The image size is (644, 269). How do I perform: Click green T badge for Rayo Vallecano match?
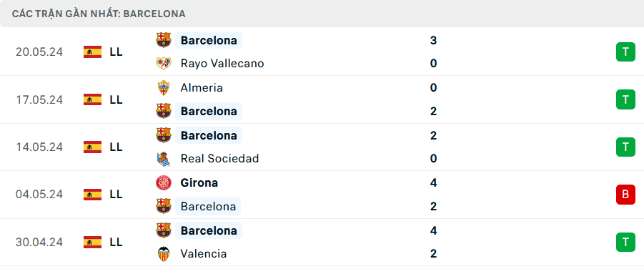(x=625, y=52)
